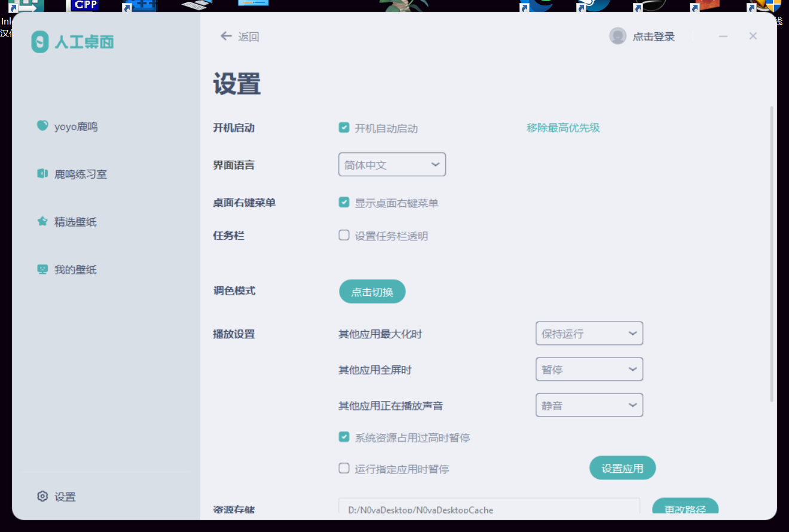
Task: Click the 点击切换 button
Action: point(372,292)
